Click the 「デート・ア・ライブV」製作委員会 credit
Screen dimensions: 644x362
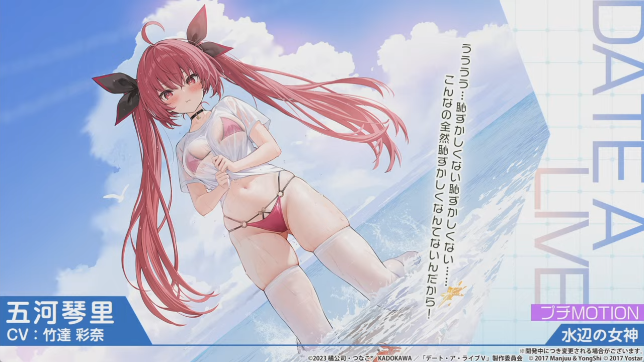point(469,357)
